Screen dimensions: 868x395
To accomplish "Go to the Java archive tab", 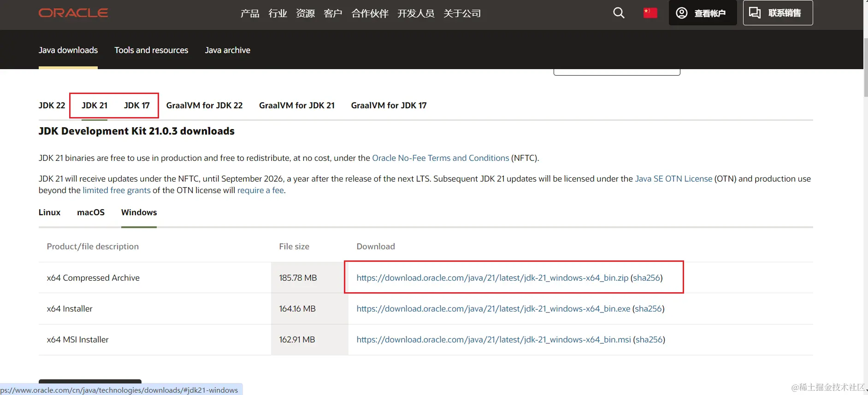I will [x=228, y=50].
